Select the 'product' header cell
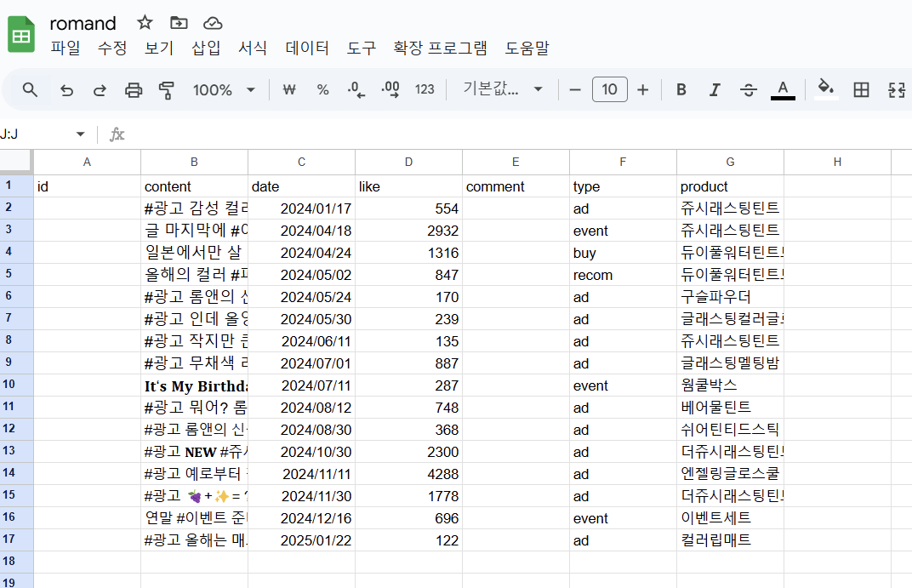 (731, 186)
